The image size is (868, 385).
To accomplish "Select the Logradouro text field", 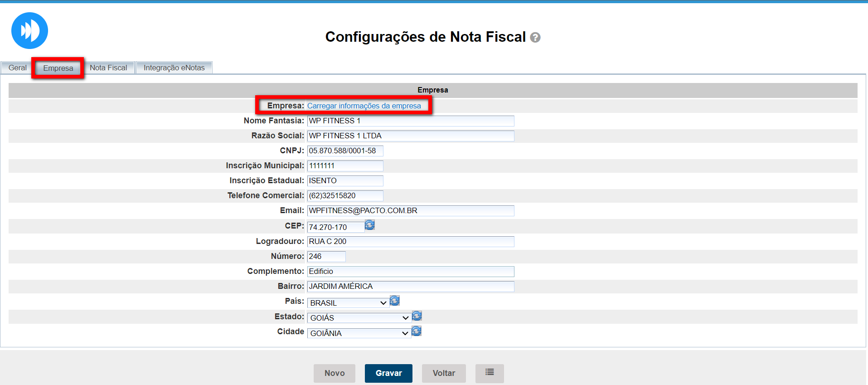I will pos(411,242).
